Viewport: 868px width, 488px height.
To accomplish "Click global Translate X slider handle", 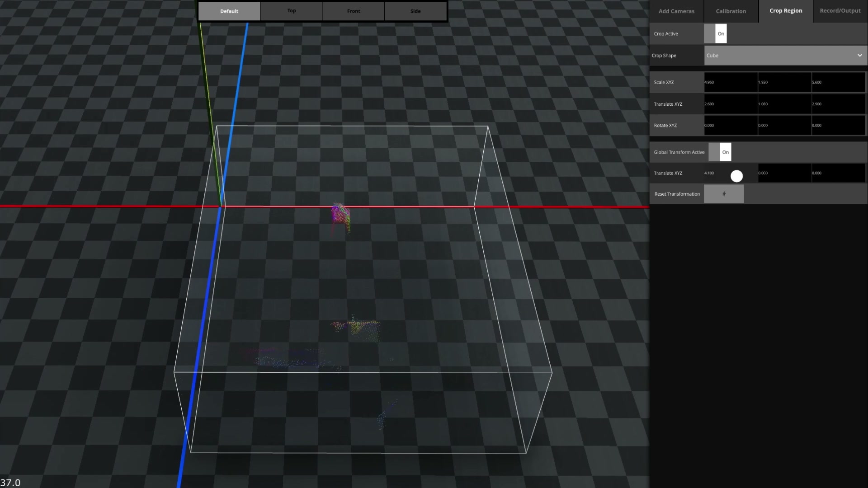I will [x=736, y=176].
